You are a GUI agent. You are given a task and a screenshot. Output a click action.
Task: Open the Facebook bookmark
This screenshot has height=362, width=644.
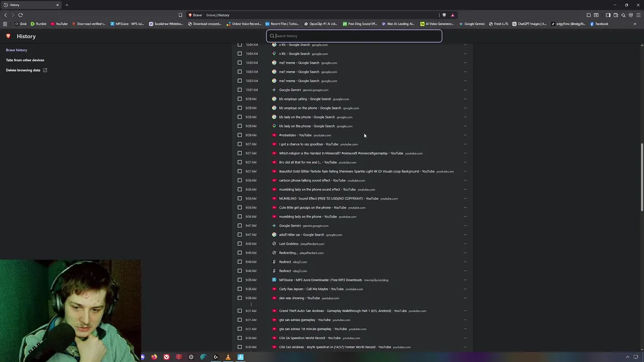(x=599, y=24)
